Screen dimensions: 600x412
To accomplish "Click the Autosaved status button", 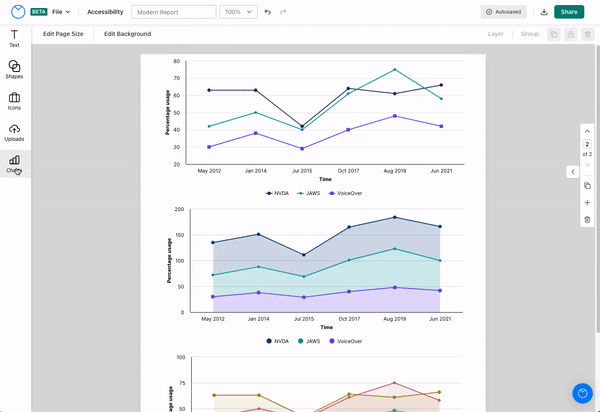I will point(504,12).
